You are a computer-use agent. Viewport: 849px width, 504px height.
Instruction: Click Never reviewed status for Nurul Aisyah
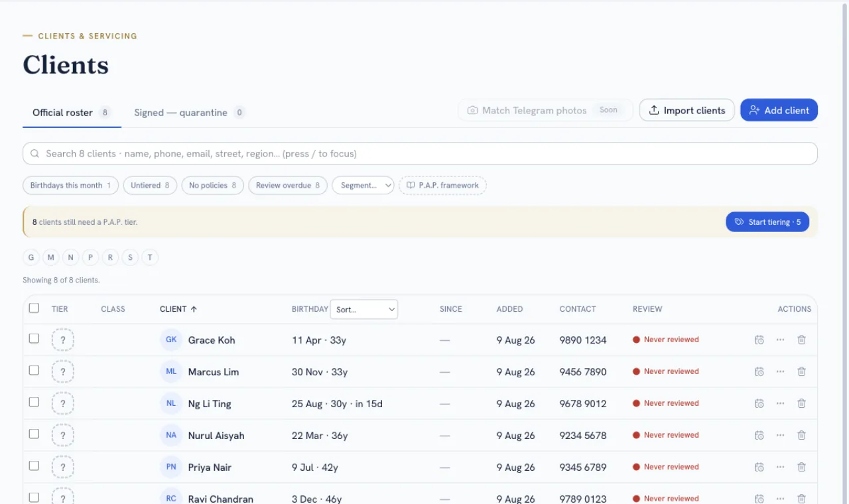click(666, 435)
